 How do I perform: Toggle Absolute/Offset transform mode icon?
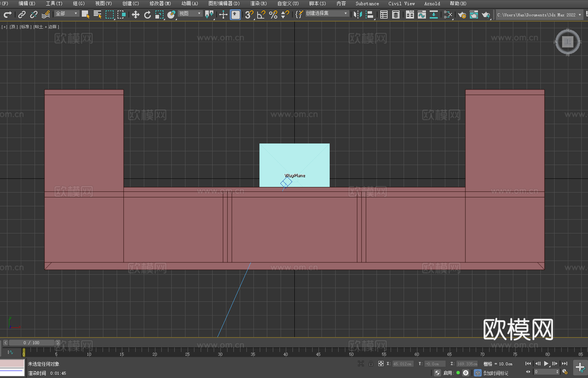point(381,364)
